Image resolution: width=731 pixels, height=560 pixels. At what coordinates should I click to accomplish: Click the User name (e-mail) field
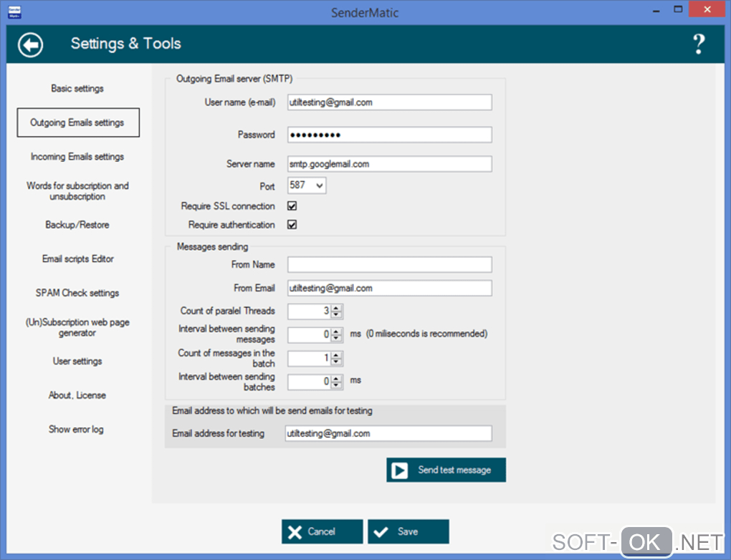[390, 102]
